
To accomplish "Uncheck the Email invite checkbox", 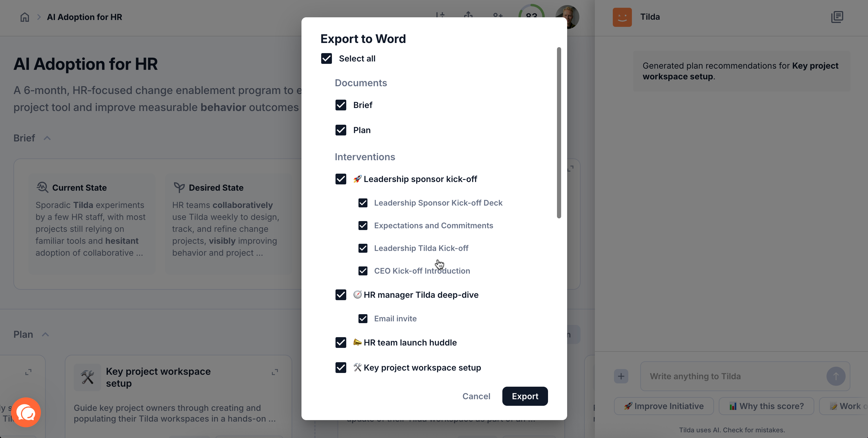I will pos(363,318).
